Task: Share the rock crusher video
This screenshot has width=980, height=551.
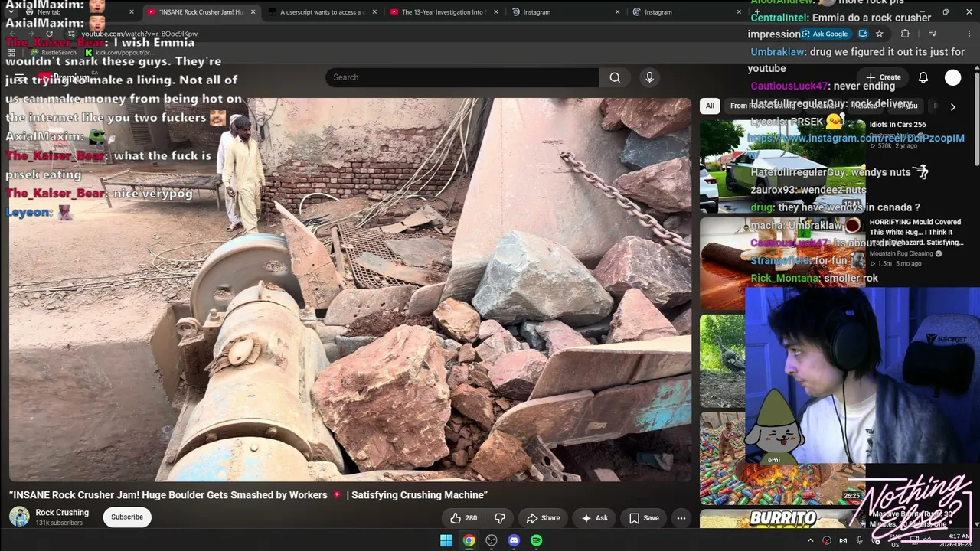Action: point(543,518)
